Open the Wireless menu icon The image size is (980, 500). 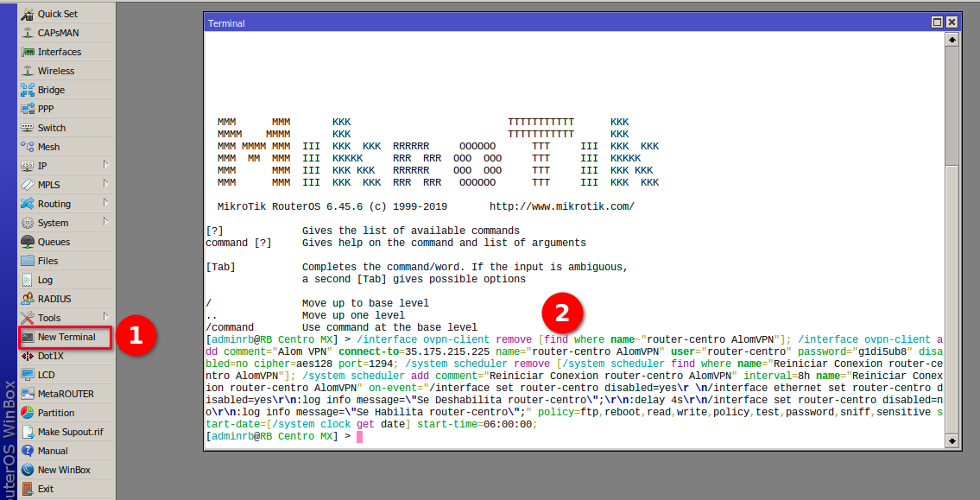(x=28, y=71)
